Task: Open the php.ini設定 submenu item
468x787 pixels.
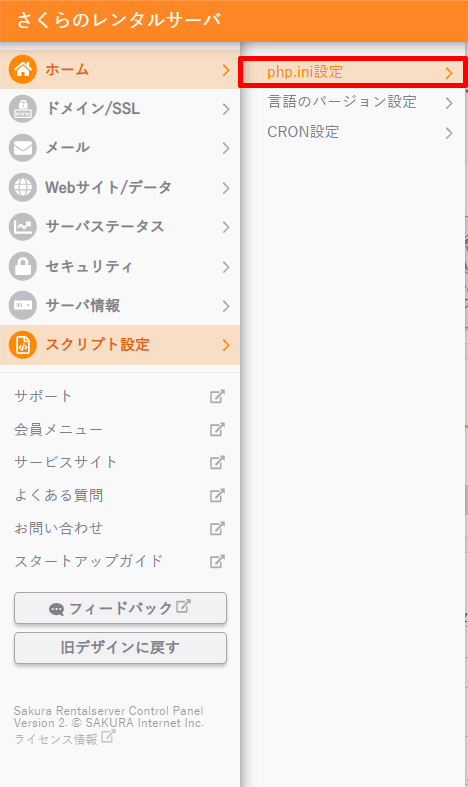Action: coord(353,72)
